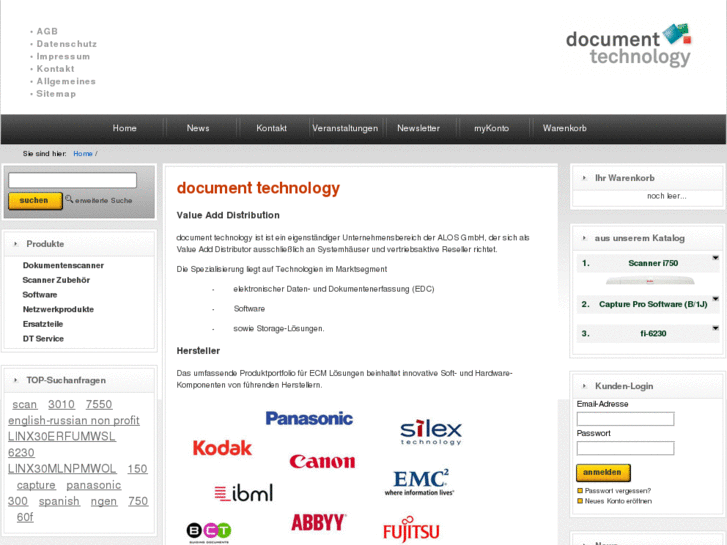Click the 'spanish' search term
727x545 pixels.
click(59, 501)
